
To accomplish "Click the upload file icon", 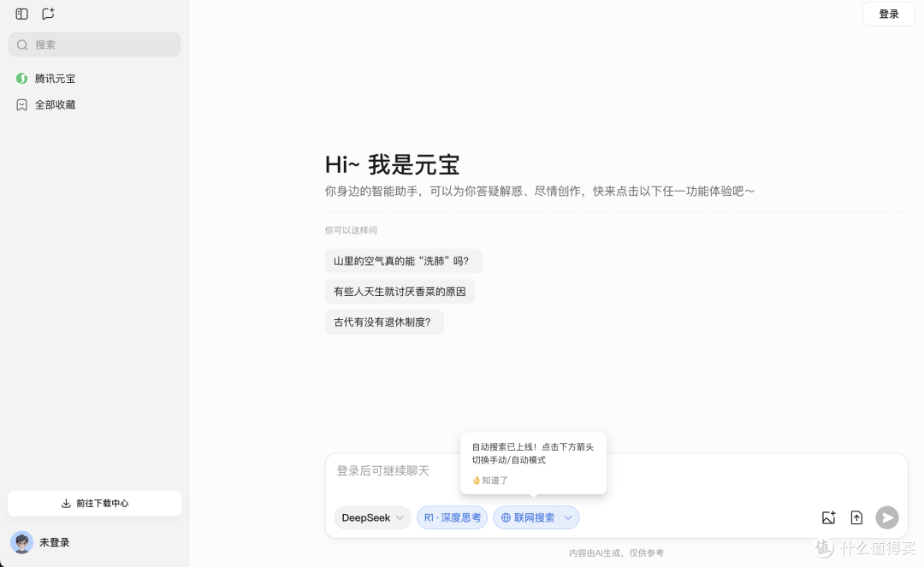I will point(856,517).
